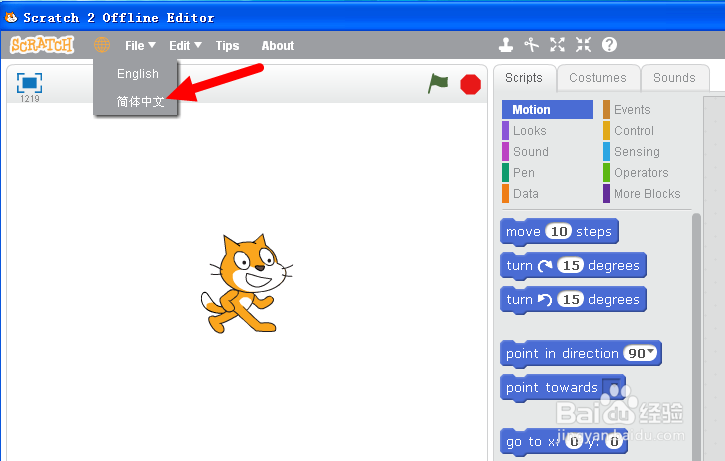Select the Shrink sprite tool
The image size is (725, 461).
583,45
